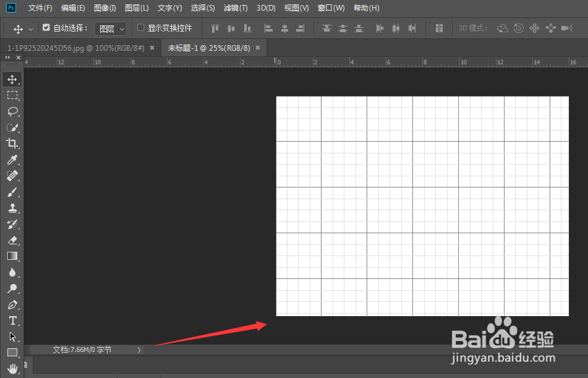Screen dimensions: 588x378
Task: Select the Blur tool
Action: click(12, 272)
